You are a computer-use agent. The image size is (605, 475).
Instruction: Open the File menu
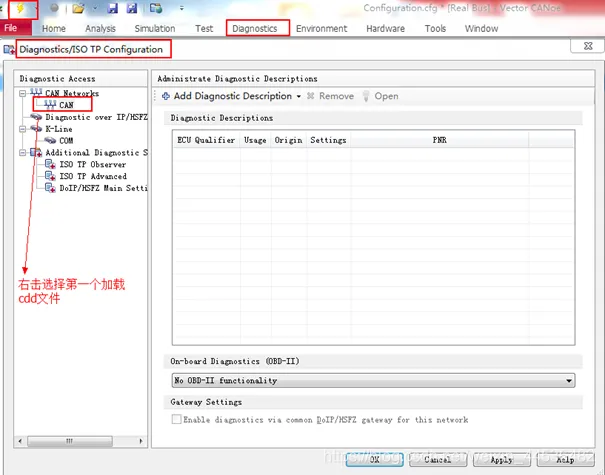click(11, 29)
